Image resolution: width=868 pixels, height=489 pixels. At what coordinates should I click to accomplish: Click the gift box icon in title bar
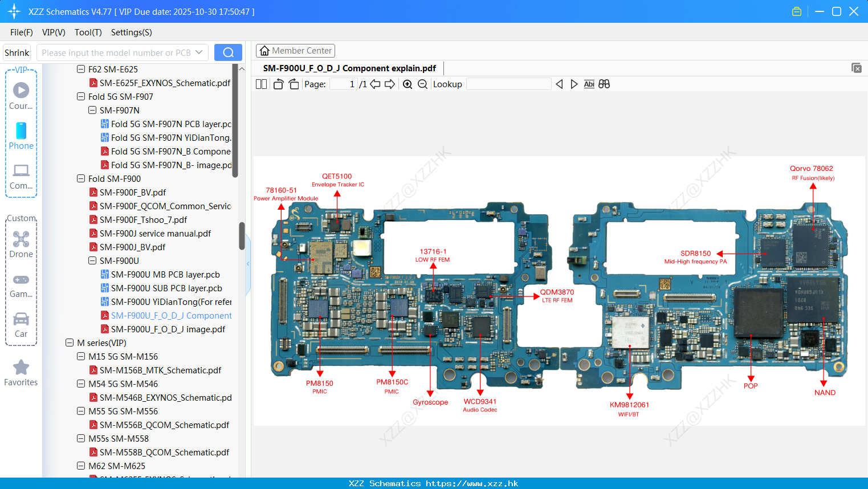[797, 11]
